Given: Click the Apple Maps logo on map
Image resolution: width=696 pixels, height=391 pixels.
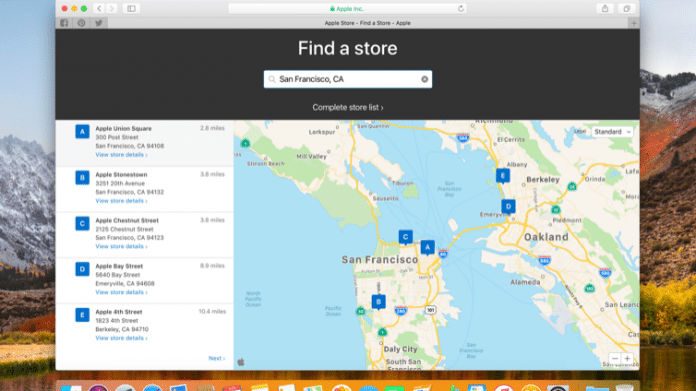Looking at the screenshot, I should pyautogui.click(x=241, y=362).
